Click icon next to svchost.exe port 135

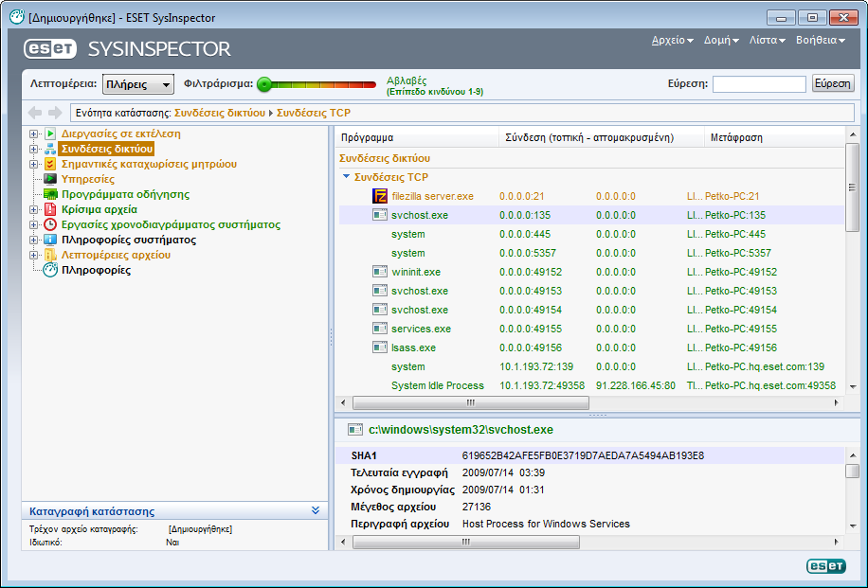(x=380, y=215)
